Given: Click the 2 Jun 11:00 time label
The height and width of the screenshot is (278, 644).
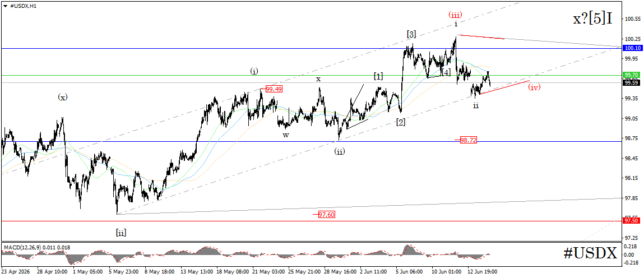Looking at the screenshot, I should pos(373,272).
